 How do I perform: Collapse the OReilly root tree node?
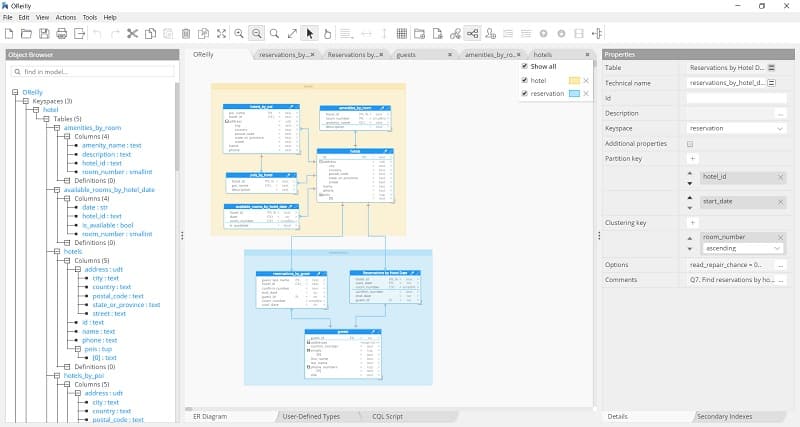click(15, 92)
